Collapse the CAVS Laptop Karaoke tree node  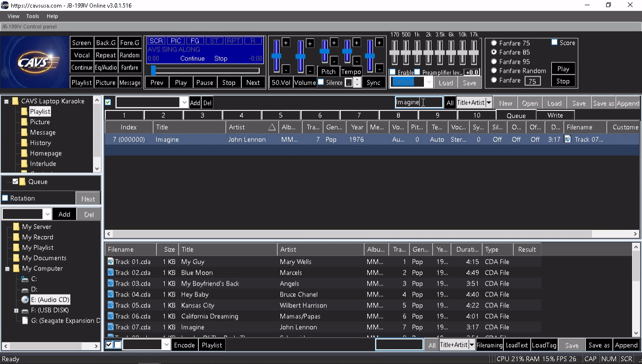tap(7, 101)
